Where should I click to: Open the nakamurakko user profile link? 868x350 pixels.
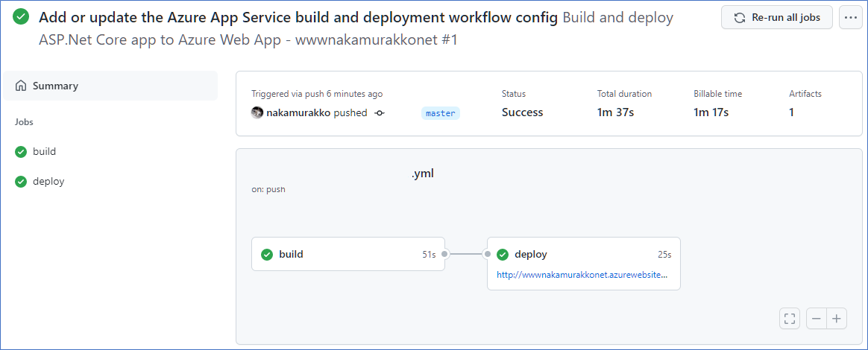click(298, 112)
